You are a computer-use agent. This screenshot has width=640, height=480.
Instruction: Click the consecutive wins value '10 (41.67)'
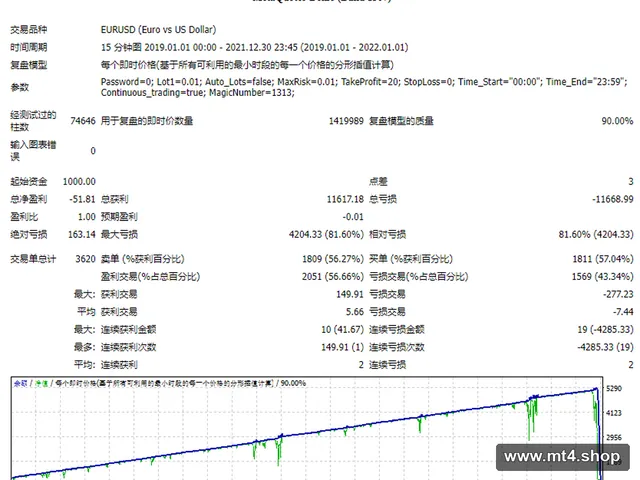[342, 329]
